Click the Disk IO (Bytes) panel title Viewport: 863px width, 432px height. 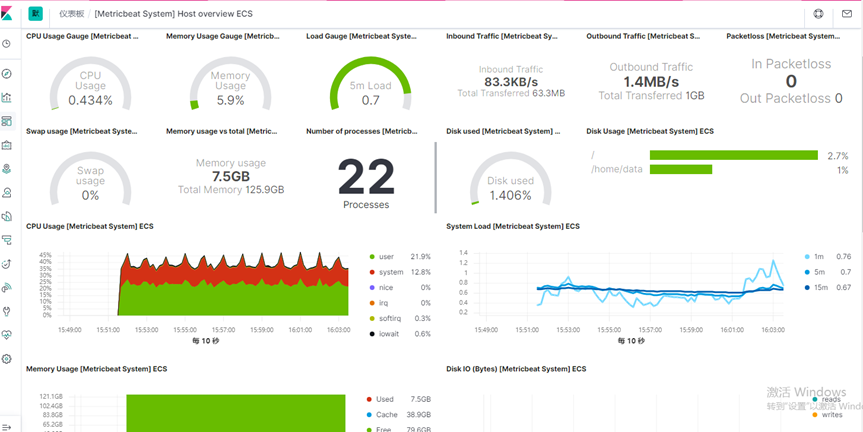[x=516, y=369]
